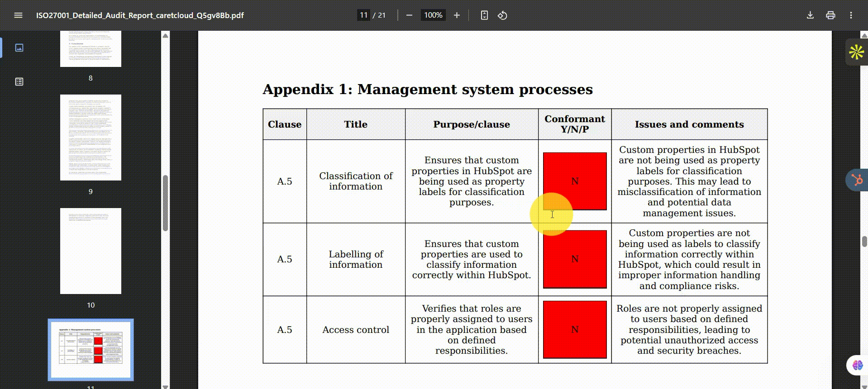Click red N cell for Access control
The image size is (868, 389).
(x=575, y=330)
